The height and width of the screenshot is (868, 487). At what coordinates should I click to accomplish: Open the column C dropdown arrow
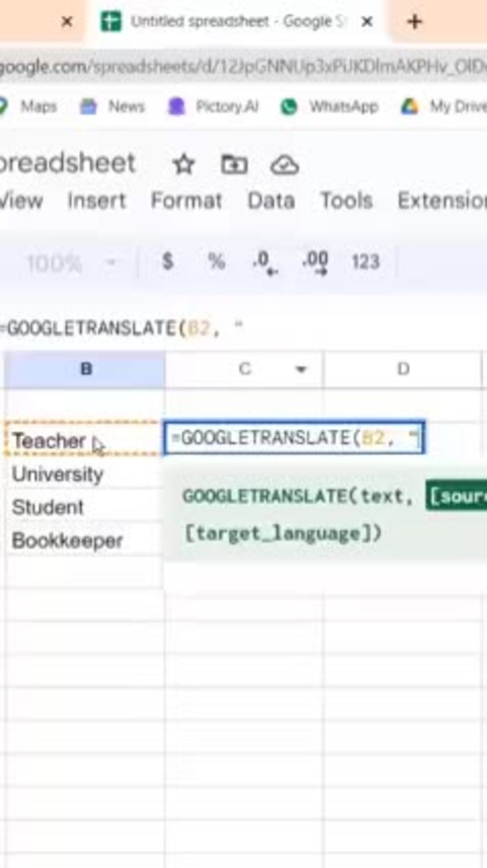click(301, 370)
